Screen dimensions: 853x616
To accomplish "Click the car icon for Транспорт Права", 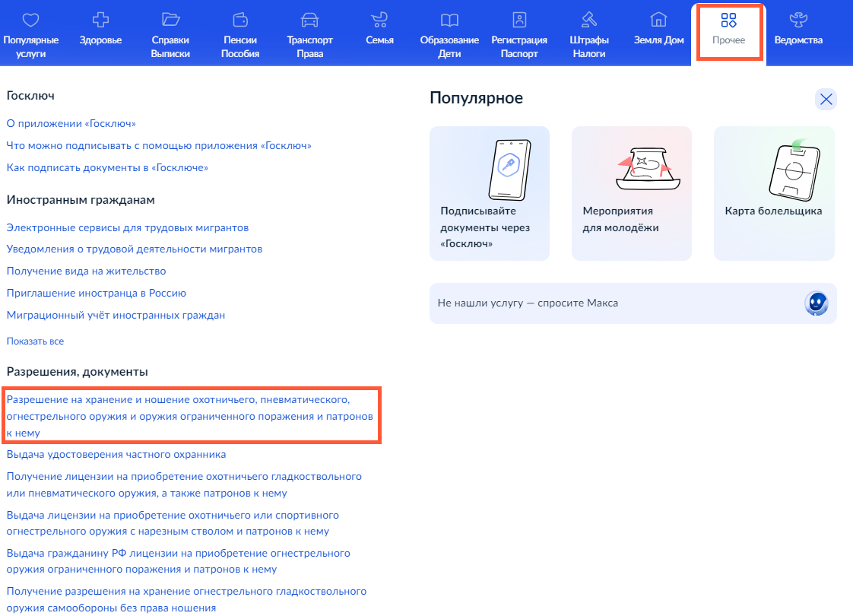I will tap(309, 20).
